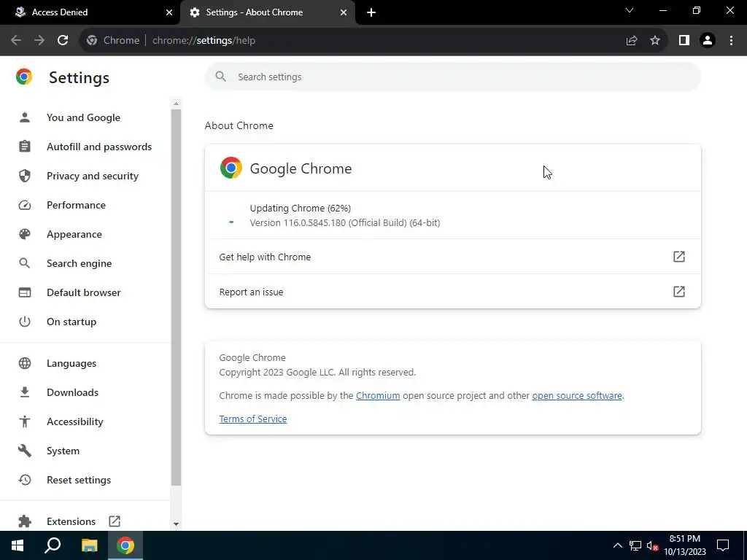Click the Search settings field
This screenshot has width=747, height=560.
tap(452, 77)
